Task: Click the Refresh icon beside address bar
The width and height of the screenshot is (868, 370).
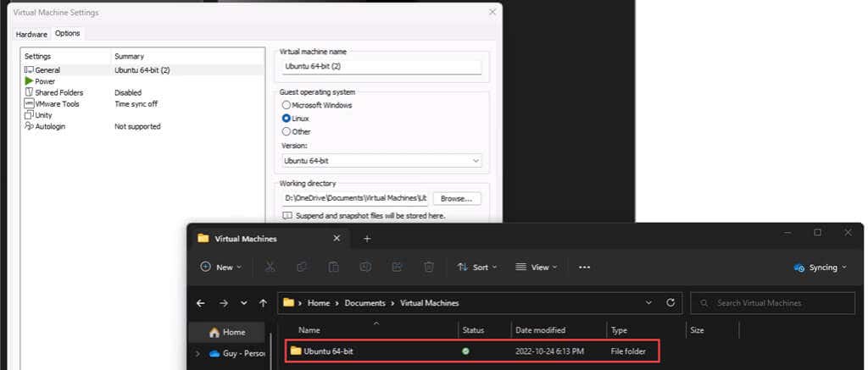Action: coord(670,302)
